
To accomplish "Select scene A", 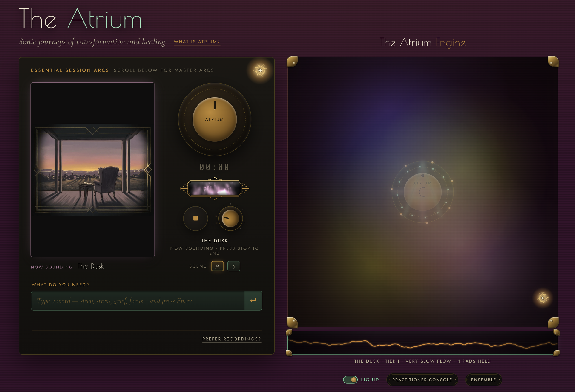I will point(217,266).
